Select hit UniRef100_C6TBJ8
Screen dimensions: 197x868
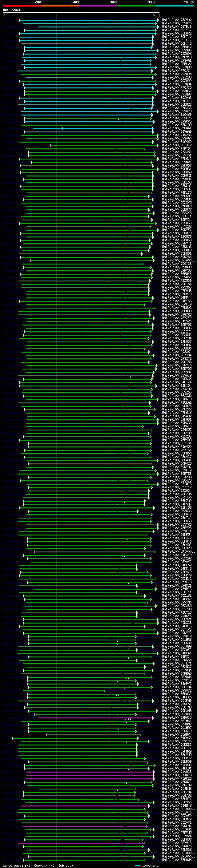tap(177, 26)
